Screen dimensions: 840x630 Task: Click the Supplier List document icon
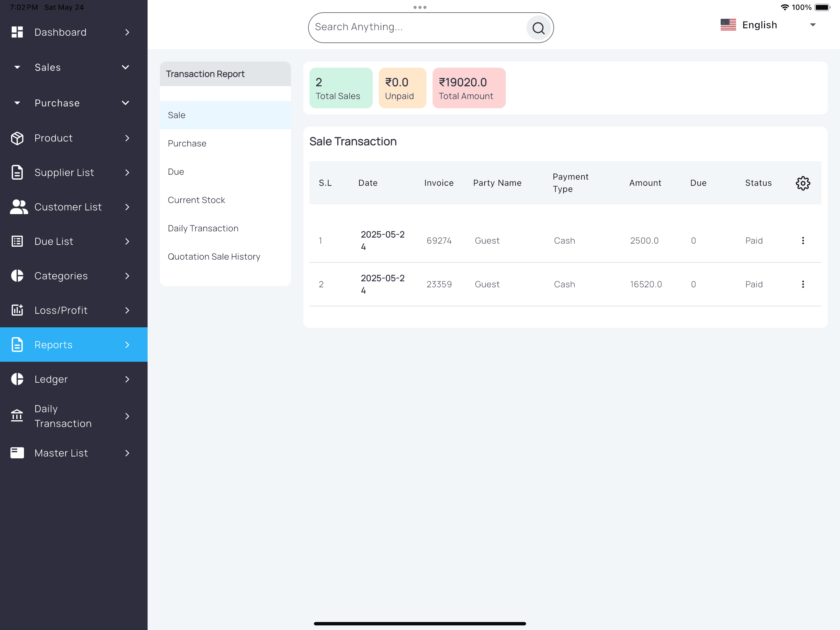coord(17,173)
